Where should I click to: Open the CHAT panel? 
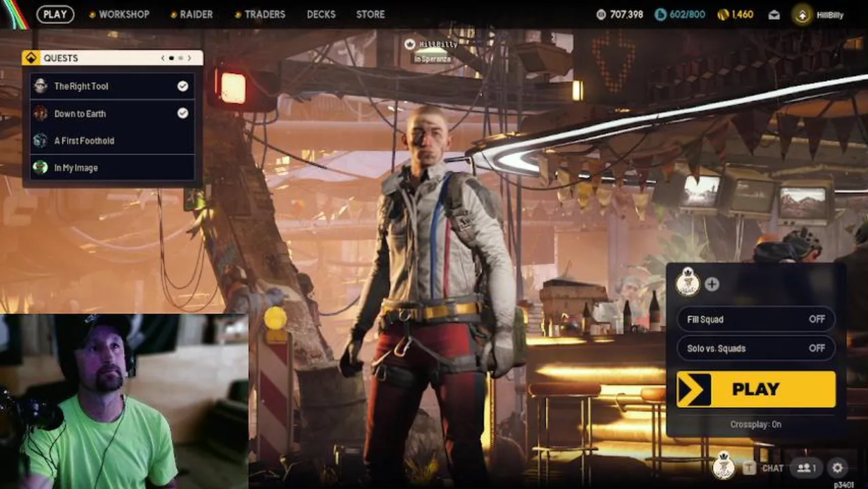pos(773,468)
